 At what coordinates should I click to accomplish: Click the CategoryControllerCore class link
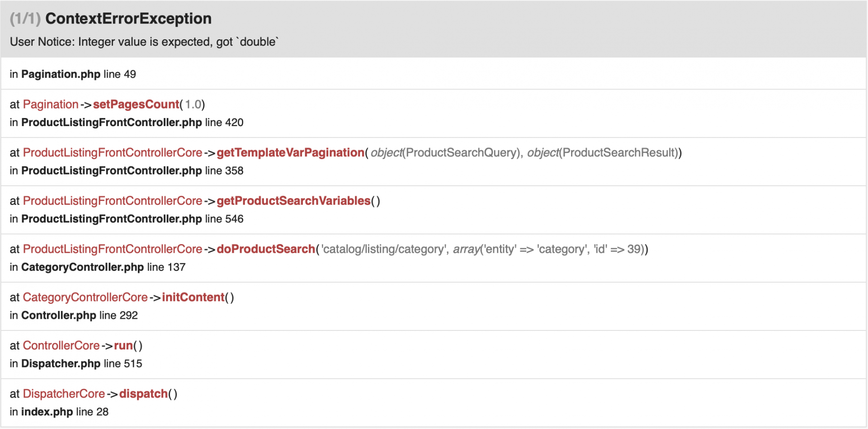click(85, 297)
